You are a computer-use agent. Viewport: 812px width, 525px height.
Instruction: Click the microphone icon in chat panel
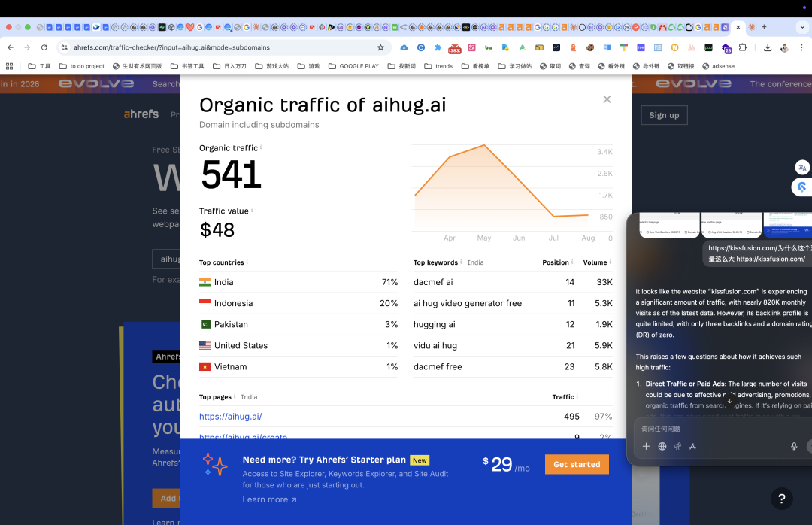[x=794, y=446]
